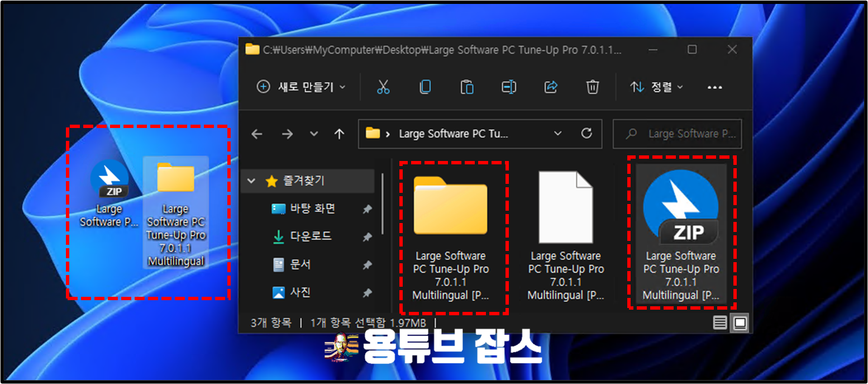Screen dimensions: 868x384
Task: Click the navigation pane scrollbar
Action: [383, 203]
